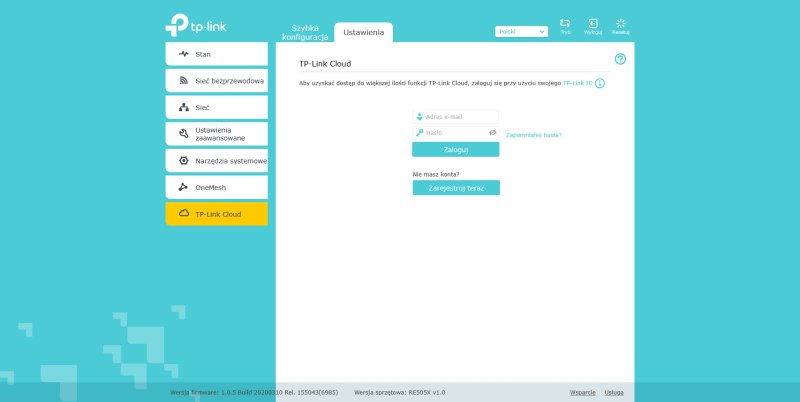Screen dimensions: 800x402
Task: Click the Hasło password field
Action: [x=456, y=133]
